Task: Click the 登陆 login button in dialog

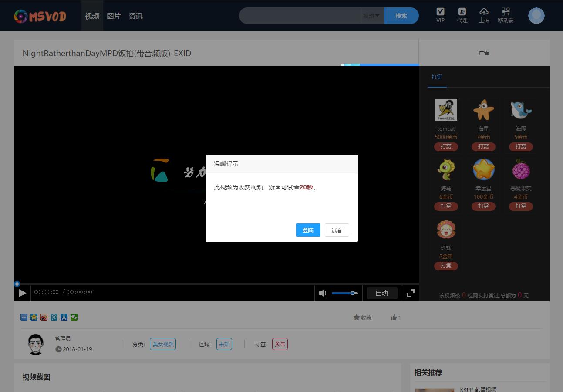Action: (308, 230)
